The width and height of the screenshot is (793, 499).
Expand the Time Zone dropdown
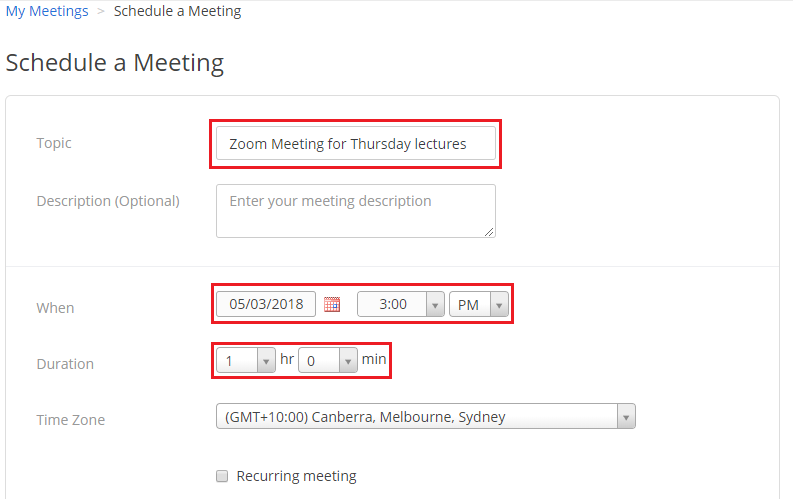[x=426, y=416]
